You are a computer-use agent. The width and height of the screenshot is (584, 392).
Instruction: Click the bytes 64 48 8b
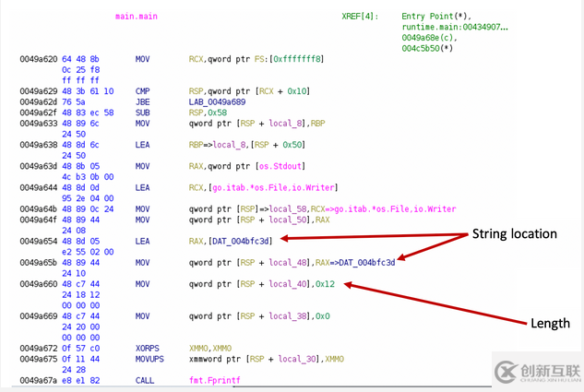[x=80, y=59]
